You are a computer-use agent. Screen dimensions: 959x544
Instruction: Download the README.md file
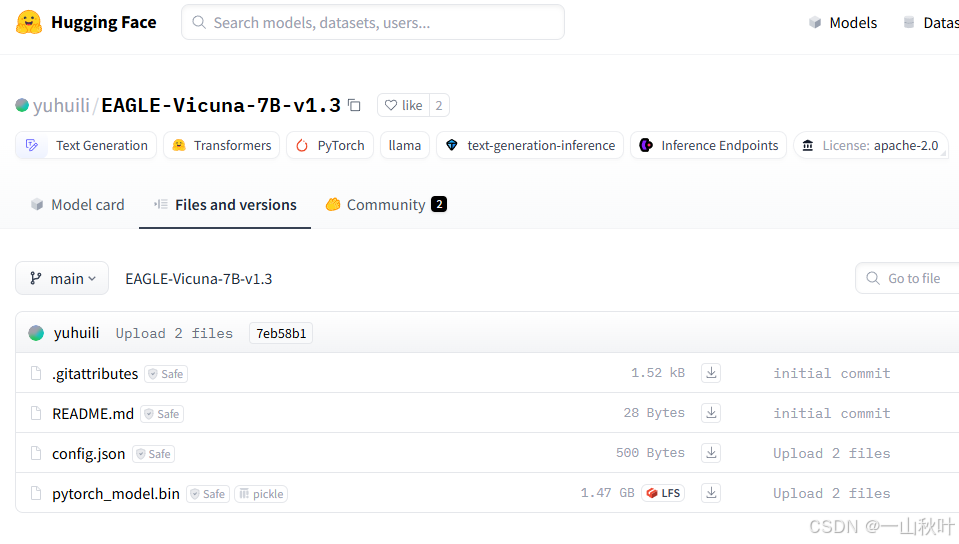[x=711, y=413]
